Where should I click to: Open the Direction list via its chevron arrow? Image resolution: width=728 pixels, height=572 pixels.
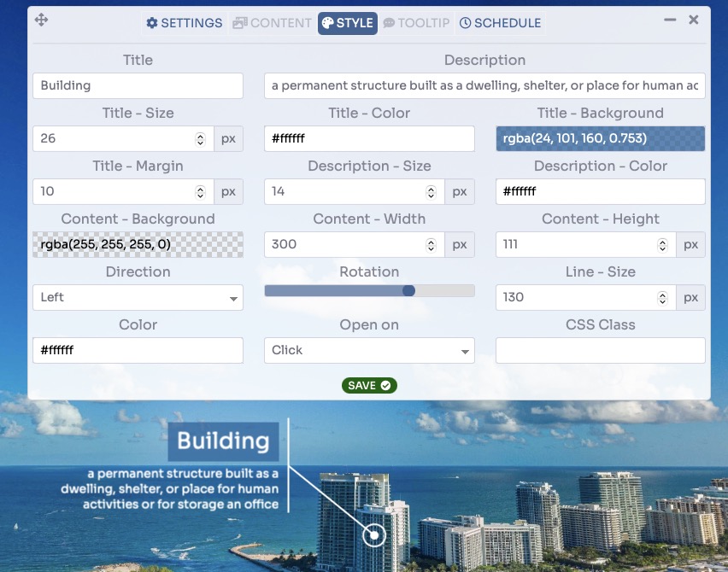(x=232, y=297)
